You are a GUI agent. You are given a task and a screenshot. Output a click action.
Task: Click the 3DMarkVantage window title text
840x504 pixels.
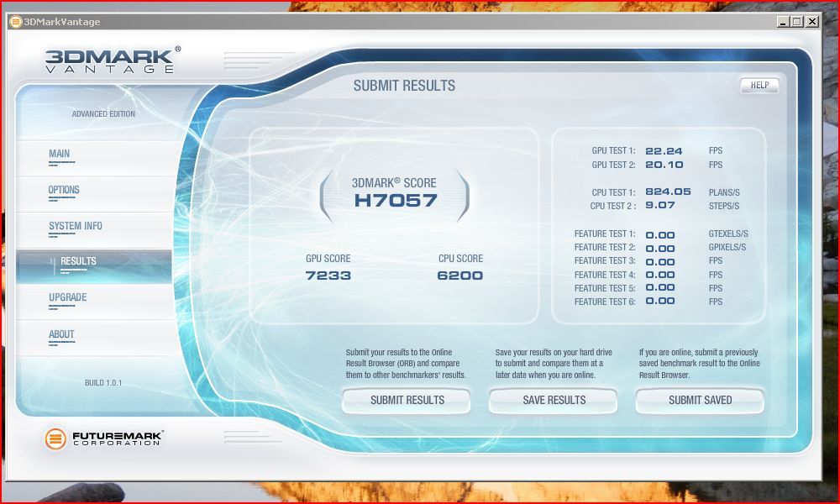click(x=62, y=22)
